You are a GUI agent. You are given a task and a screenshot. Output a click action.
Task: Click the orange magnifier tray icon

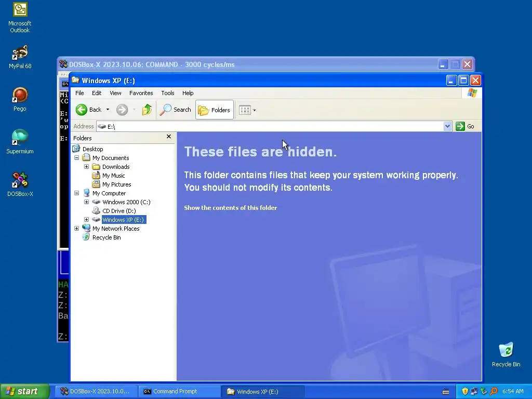pyautogui.click(x=494, y=391)
